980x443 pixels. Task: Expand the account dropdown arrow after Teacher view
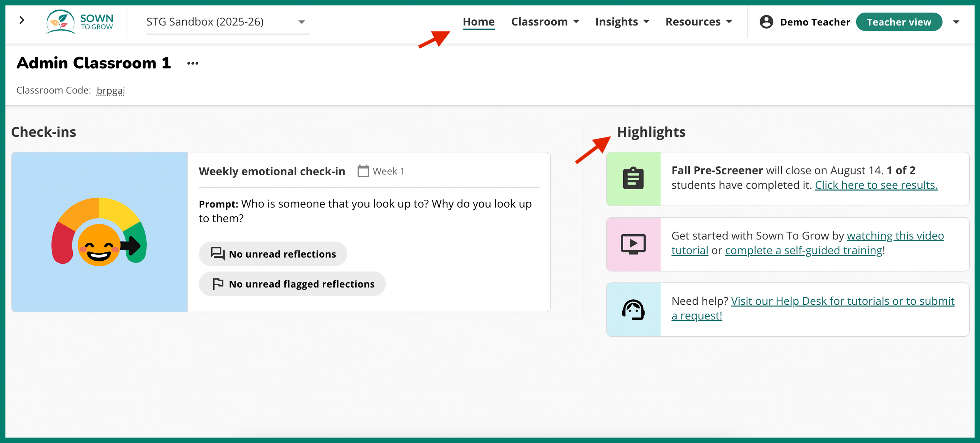click(956, 22)
